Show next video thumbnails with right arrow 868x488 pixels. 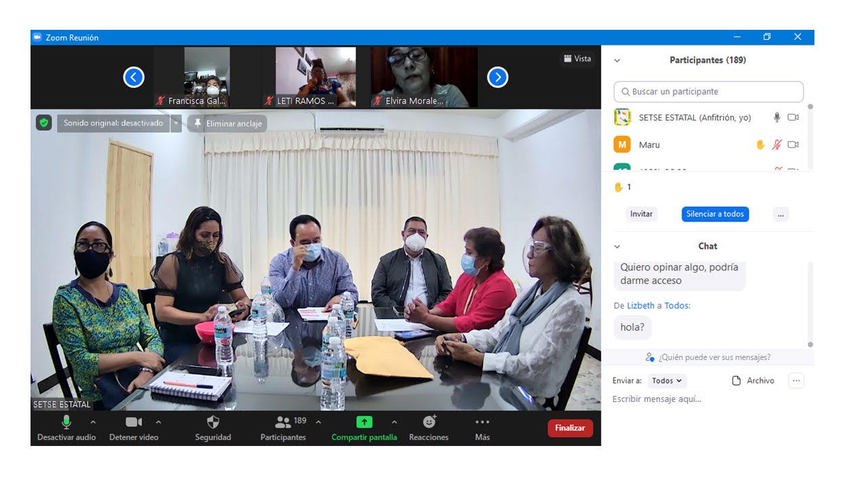(498, 77)
